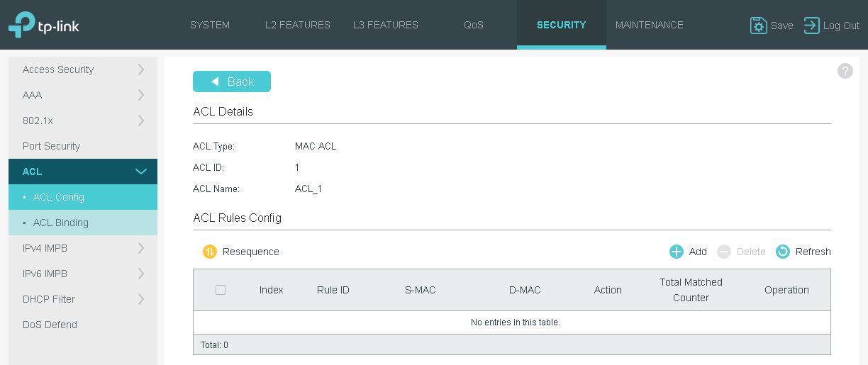Viewport: 868px width, 365px height.
Task: Click the Save configuration icon
Action: pos(758,26)
